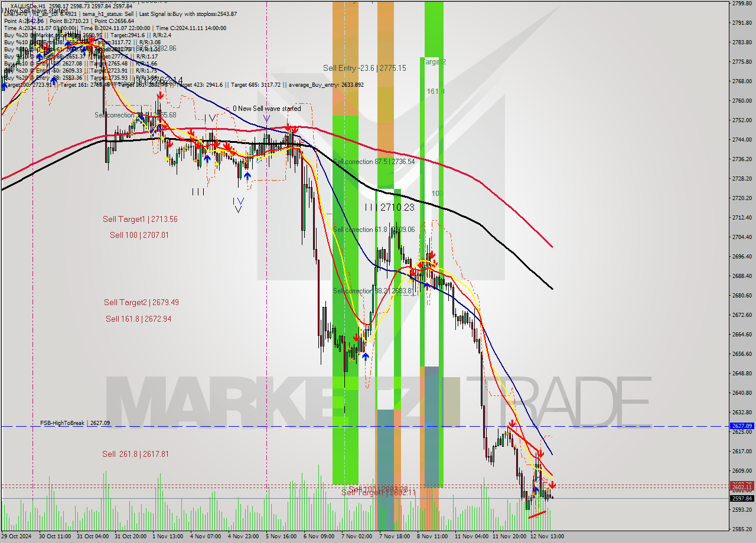The image size is (756, 543).
Task: Click the 2656.60 price axis value
Action: [x=742, y=354]
